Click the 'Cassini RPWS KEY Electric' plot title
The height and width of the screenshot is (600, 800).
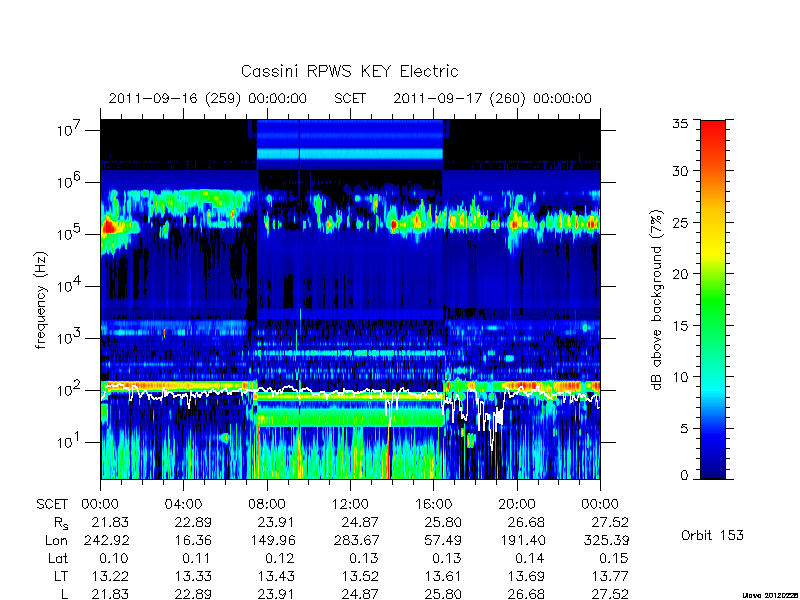349,71
